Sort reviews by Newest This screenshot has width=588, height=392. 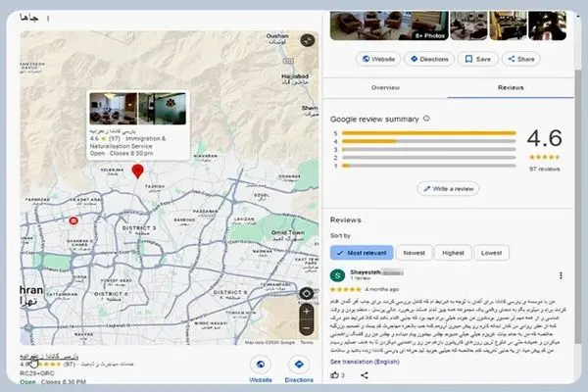414,253
